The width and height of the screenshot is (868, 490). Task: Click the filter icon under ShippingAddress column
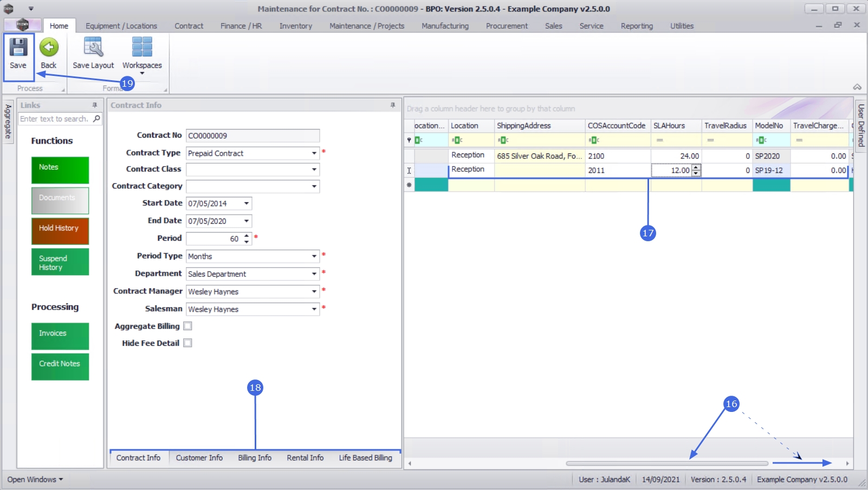coord(503,140)
